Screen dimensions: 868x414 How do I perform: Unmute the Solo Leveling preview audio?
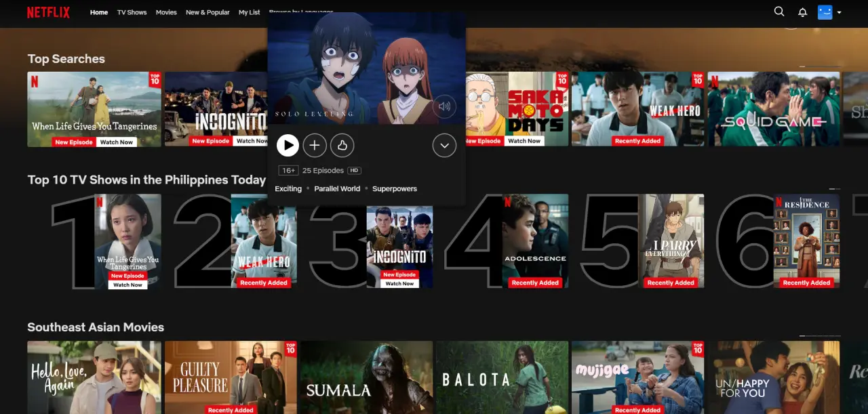[x=444, y=106]
